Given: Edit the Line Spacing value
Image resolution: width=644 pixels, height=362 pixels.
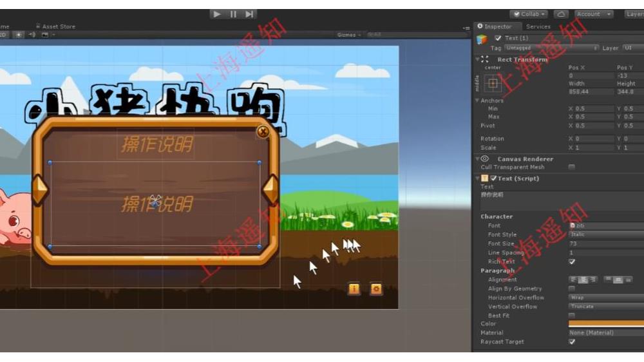Looking at the screenshot, I should (606, 252).
